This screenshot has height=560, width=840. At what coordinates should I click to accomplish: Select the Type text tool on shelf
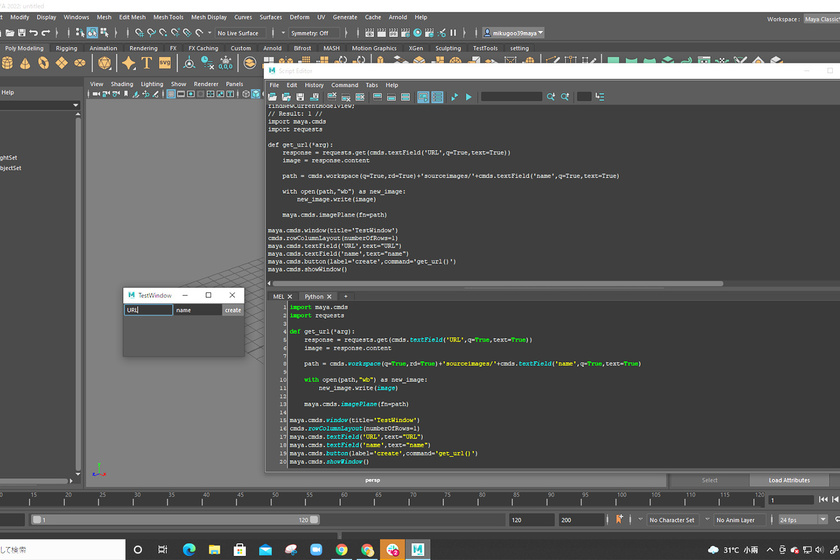(147, 63)
